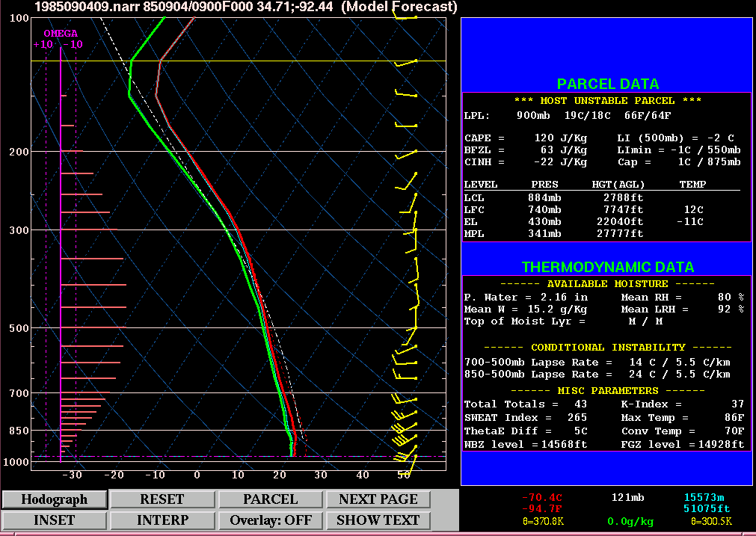Viewport: 756px width, 536px height.
Task: Select the MOST UNSTABLE PARCEL title
Action: [x=607, y=101]
